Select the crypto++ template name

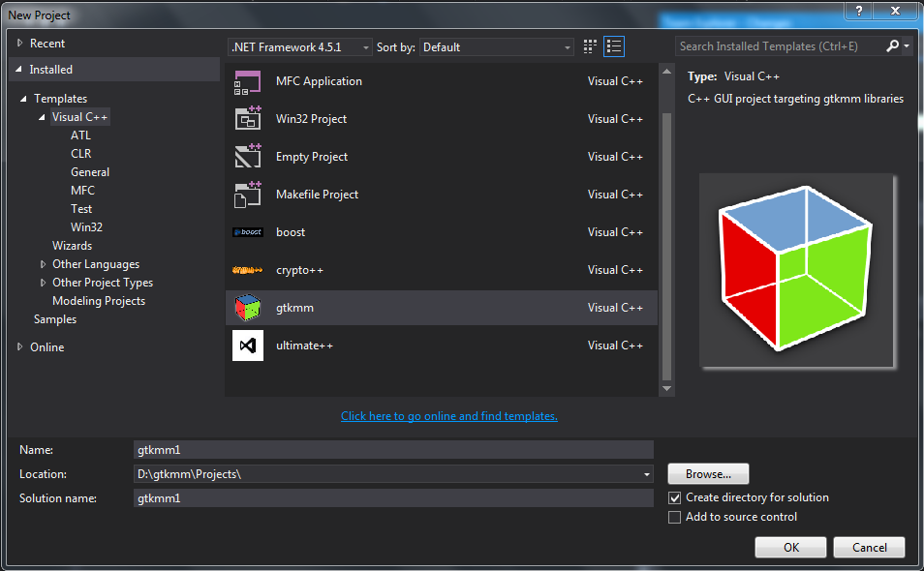click(x=299, y=270)
